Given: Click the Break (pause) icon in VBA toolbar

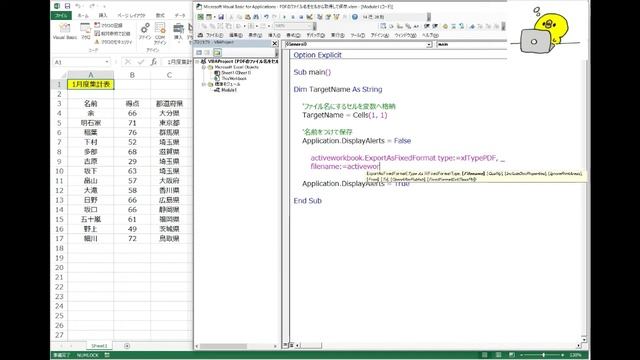Looking at the screenshot, I should pyautogui.click(x=293, y=17).
